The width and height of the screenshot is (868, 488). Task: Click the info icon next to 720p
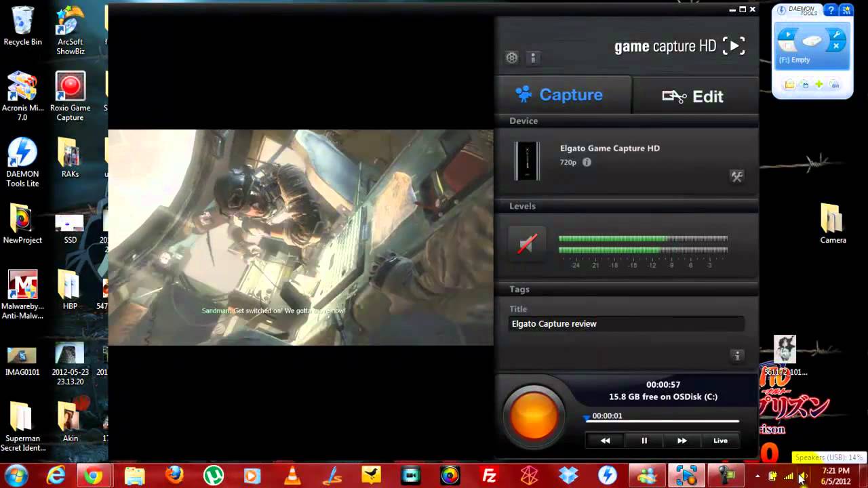point(587,162)
